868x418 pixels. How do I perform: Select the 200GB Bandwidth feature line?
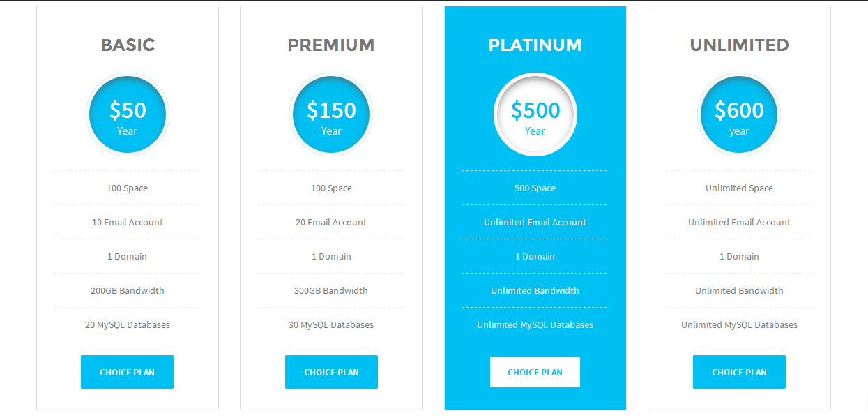coord(128,291)
